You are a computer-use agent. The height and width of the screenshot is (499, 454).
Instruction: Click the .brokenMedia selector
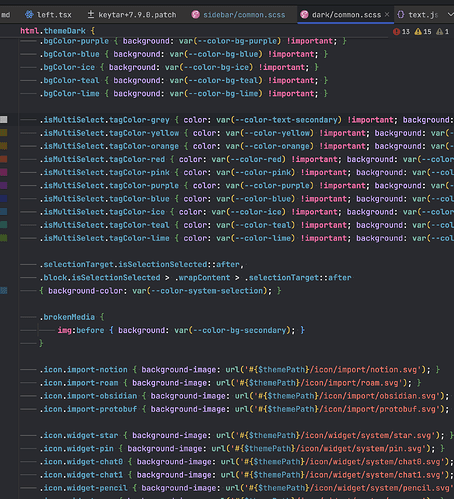pos(67,317)
